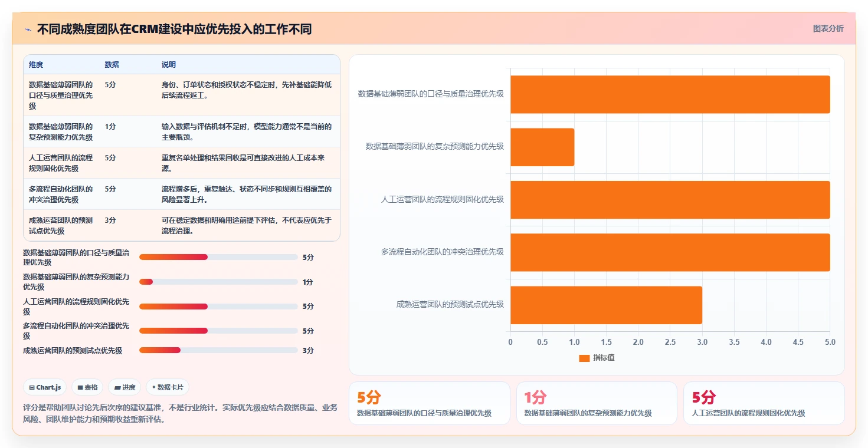The height and width of the screenshot is (448, 868).
Task: Click chart bar for 口径与质量治理优先级
Action: tap(670, 94)
